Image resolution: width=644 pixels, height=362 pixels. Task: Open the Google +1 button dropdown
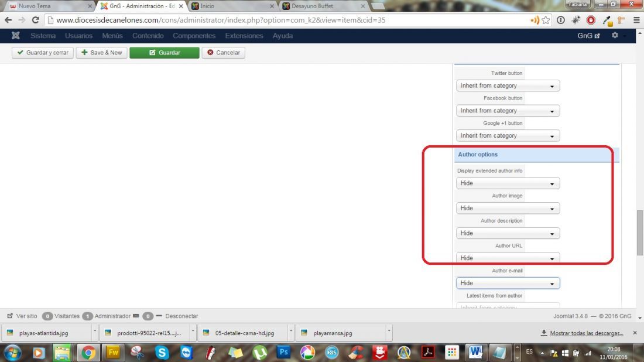click(x=508, y=136)
